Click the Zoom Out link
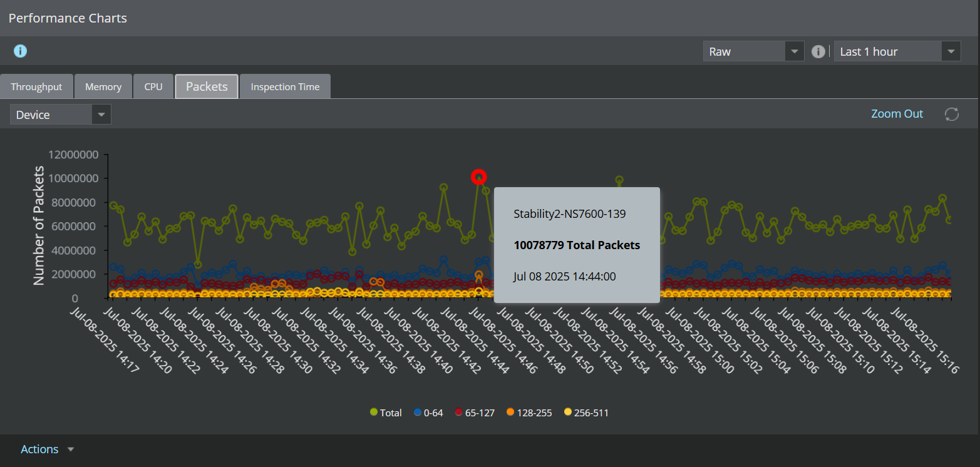Image resolution: width=980 pixels, height=467 pixels. point(897,113)
